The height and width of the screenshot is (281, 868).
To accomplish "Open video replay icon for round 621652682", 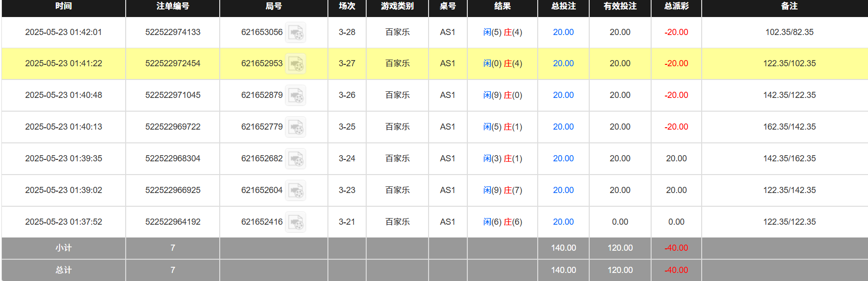I will tap(296, 159).
